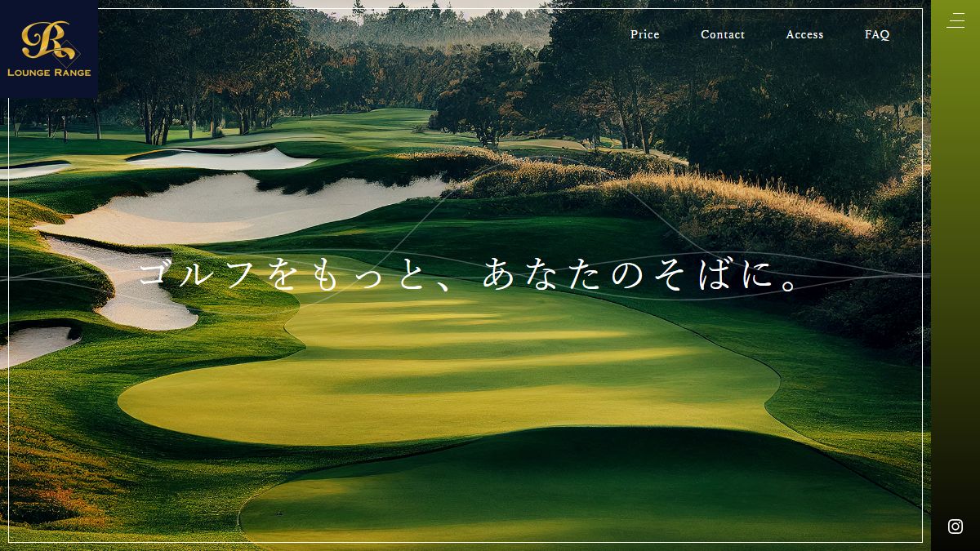Open the hamburger menu icon
980x551 pixels.
[x=955, y=21]
